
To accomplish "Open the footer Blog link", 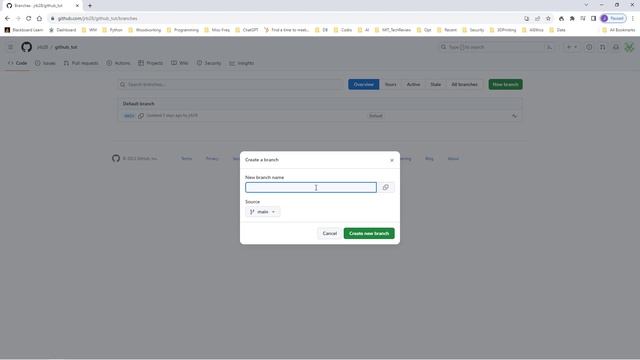I will click(429, 158).
